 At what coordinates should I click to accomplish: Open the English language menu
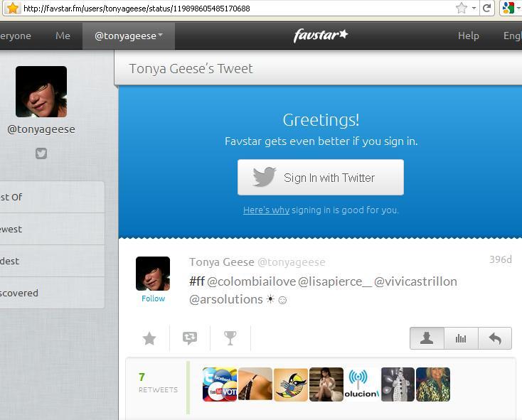[512, 36]
